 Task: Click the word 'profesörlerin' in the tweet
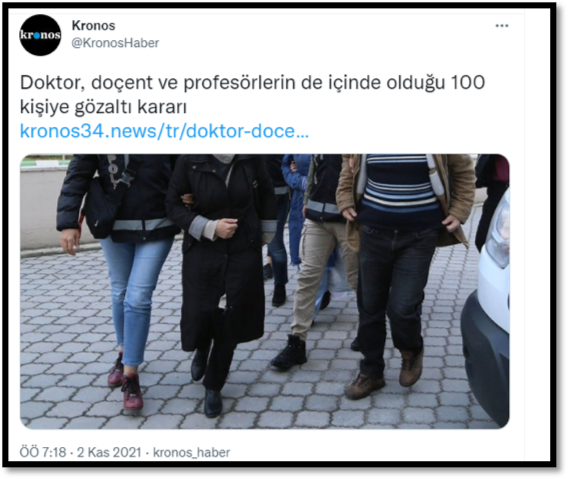(x=234, y=84)
